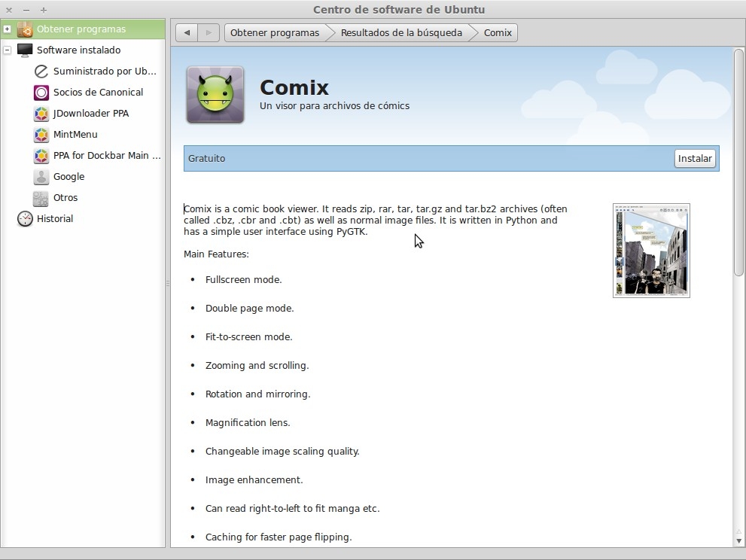746x560 pixels.
Task: Click the Obtener programas sidebar icon
Action: click(x=25, y=29)
